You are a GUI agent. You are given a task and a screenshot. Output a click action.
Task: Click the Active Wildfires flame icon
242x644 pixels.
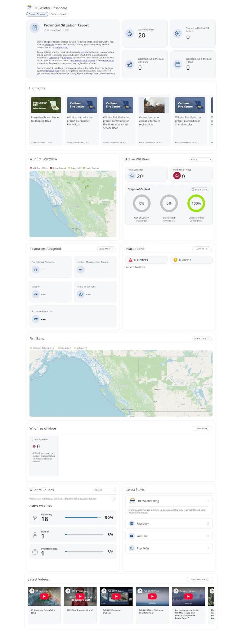tap(130, 34)
